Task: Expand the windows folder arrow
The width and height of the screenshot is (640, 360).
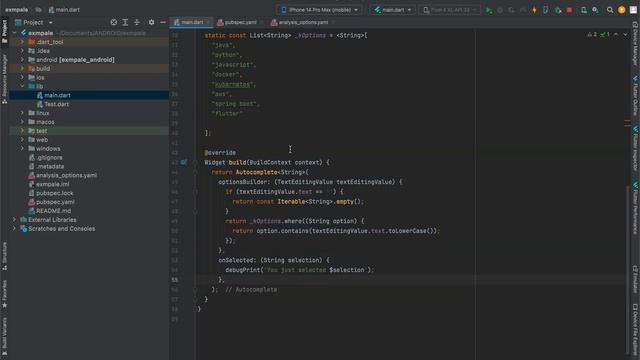Action: [x=22, y=149]
